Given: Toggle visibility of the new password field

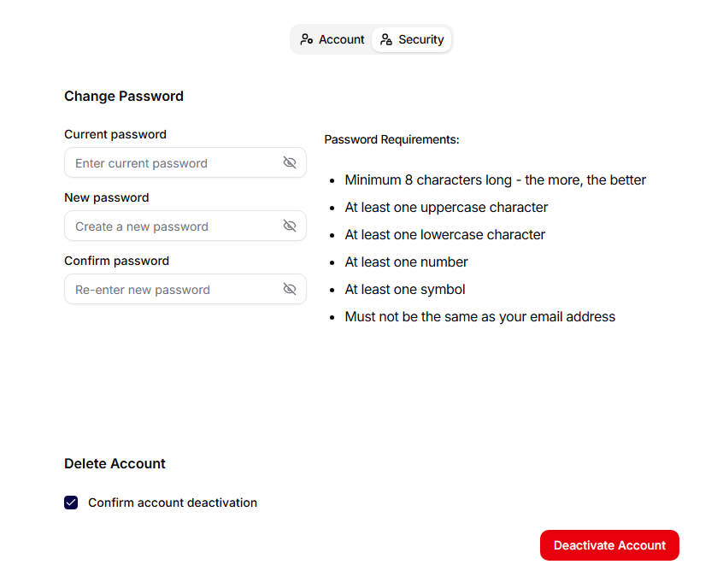Looking at the screenshot, I should (290, 226).
